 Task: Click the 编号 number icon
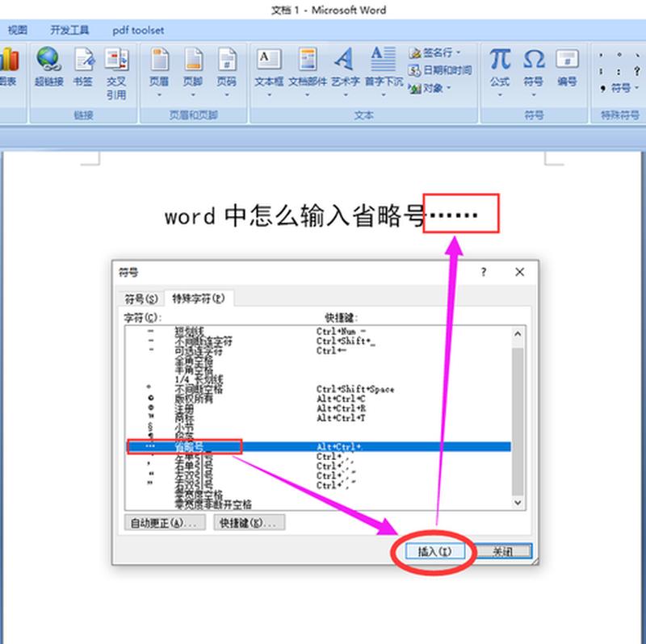[568, 59]
